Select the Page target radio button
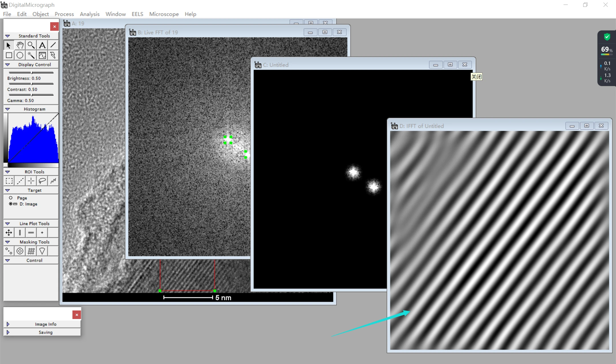This screenshot has height=364, width=616. [x=11, y=198]
